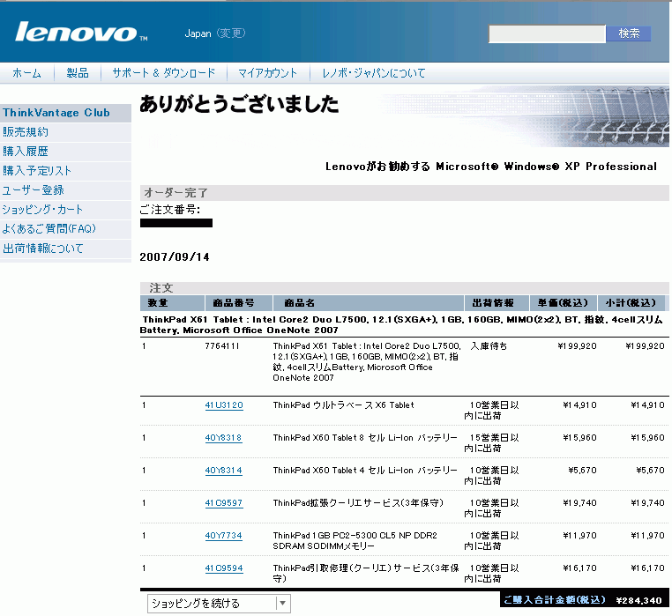Open レノボ・ジャパンについて menu item
Screen dimensions: 672x616
tap(374, 73)
